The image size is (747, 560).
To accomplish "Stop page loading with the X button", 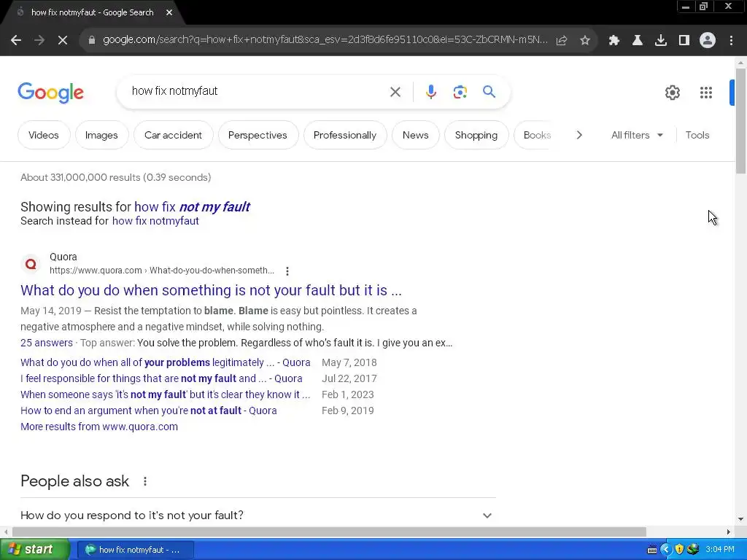I will tap(63, 41).
